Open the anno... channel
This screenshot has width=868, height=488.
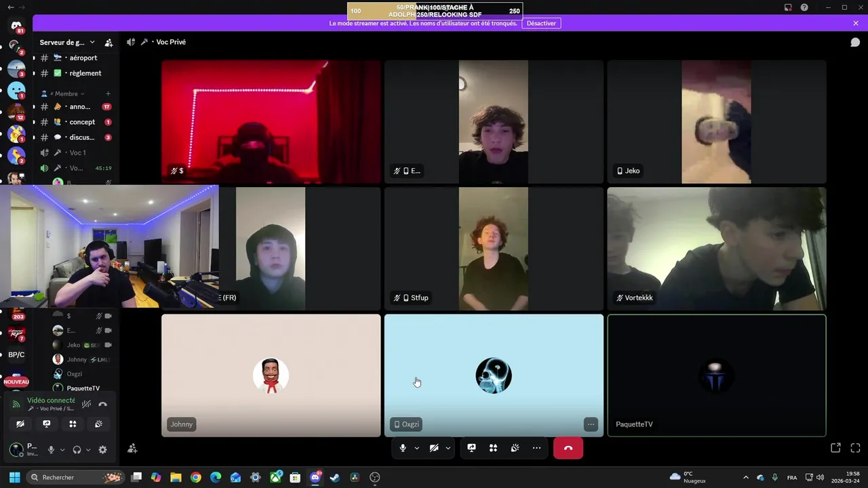[x=75, y=106]
